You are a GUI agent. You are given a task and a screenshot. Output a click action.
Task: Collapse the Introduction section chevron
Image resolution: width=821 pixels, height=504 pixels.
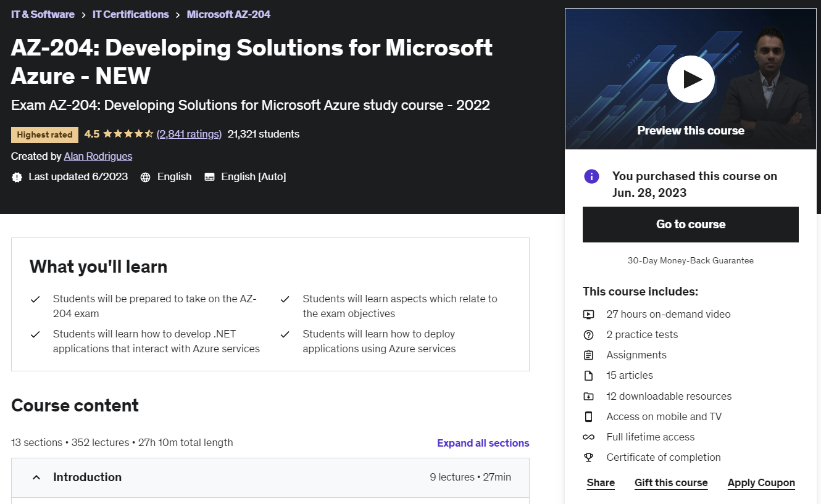point(36,477)
